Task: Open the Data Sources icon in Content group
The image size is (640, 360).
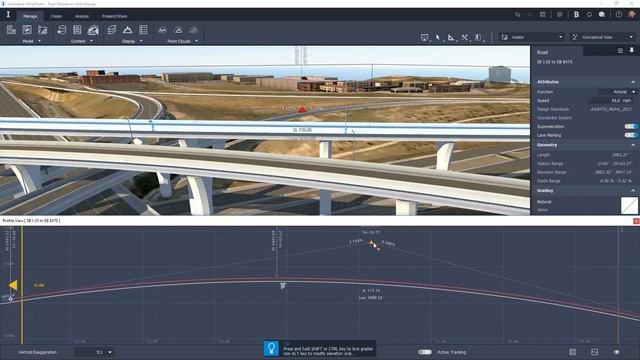Action: point(62,30)
